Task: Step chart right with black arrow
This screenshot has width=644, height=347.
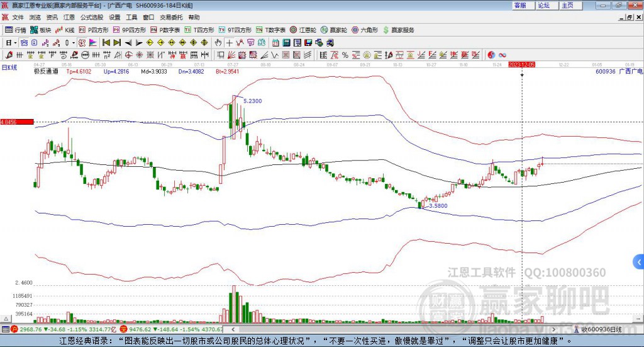Action: pos(139,43)
